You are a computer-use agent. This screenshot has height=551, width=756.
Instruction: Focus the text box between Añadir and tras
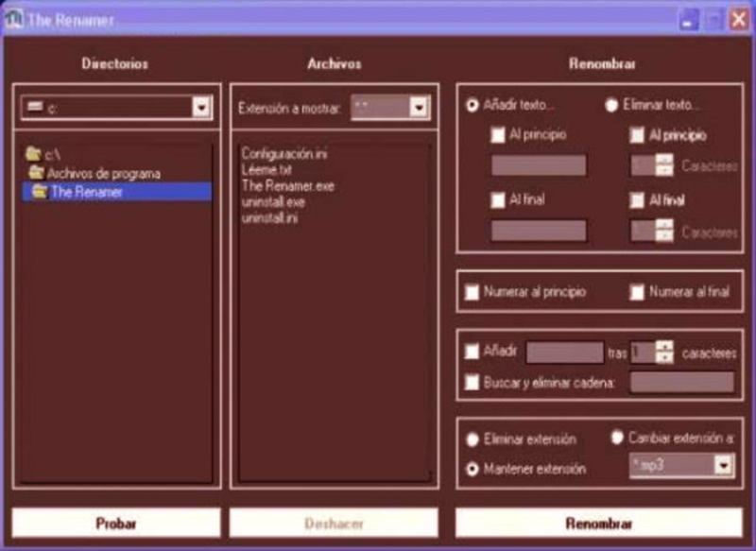click(x=564, y=353)
